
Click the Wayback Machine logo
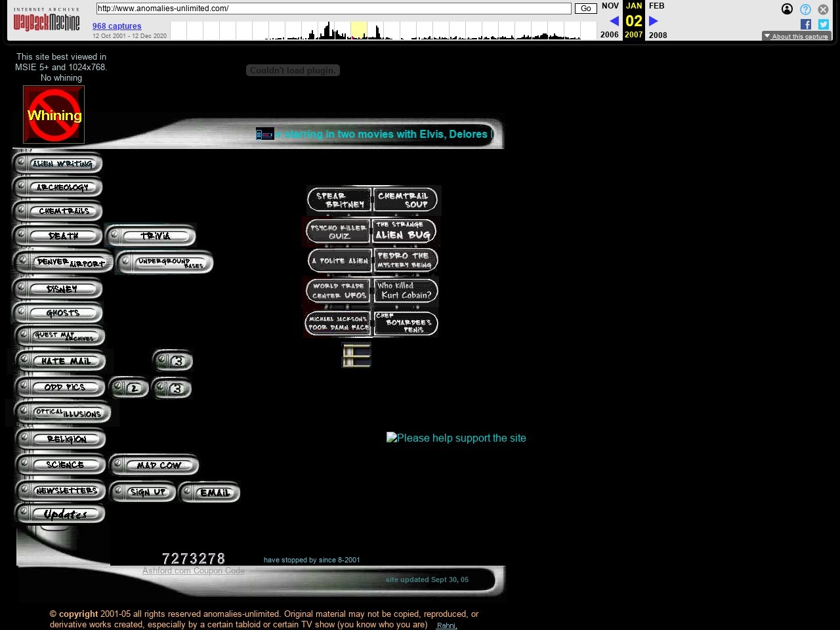click(47, 21)
